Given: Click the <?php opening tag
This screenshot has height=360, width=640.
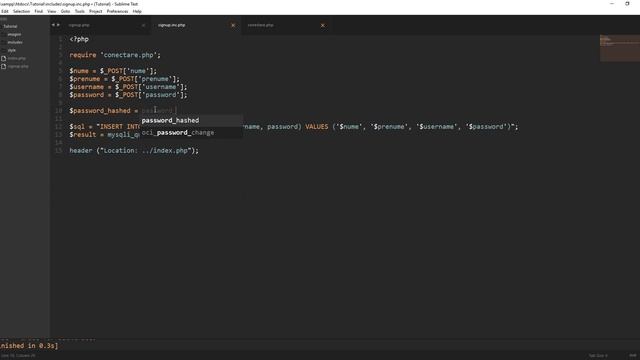Looking at the screenshot, I should (x=79, y=39).
